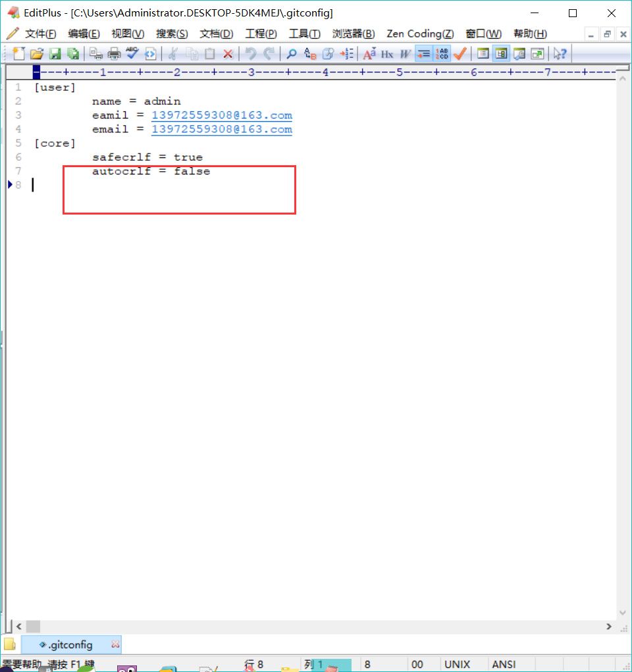This screenshot has width=632, height=672.
Task: Click the Save All icon
Action: point(73,53)
